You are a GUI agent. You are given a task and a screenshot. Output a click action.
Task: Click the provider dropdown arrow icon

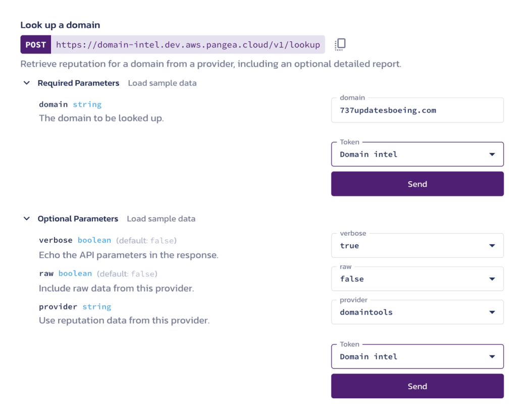point(492,312)
